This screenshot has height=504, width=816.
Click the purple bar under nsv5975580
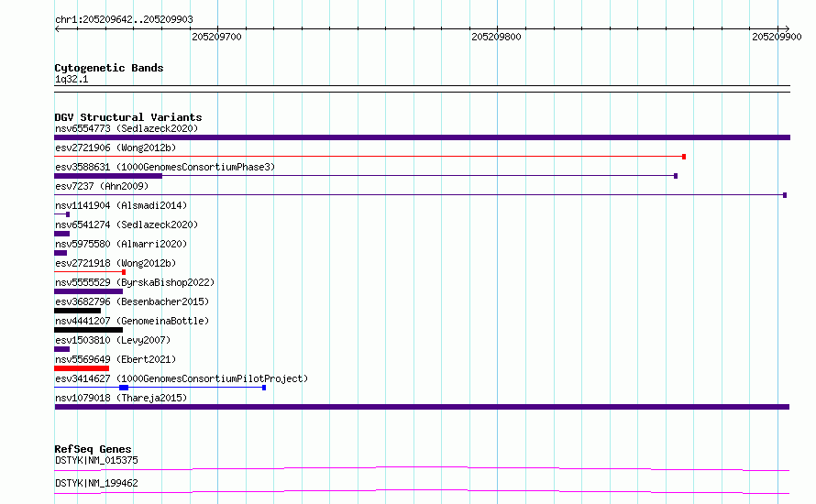(x=61, y=253)
